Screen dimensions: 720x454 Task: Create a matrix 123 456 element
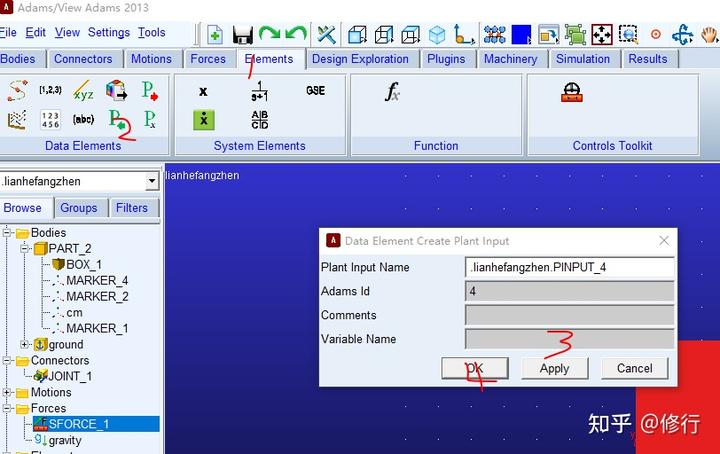pos(50,120)
